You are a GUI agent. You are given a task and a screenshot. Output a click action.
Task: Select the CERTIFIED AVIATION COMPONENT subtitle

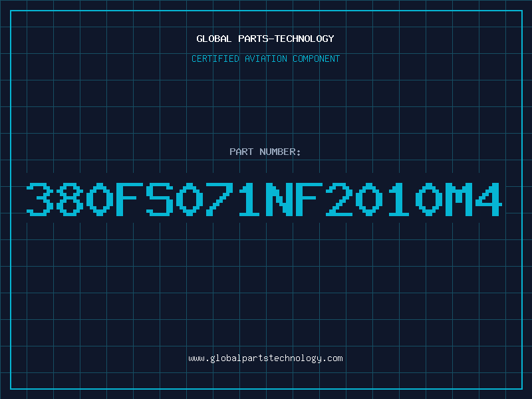pos(265,59)
